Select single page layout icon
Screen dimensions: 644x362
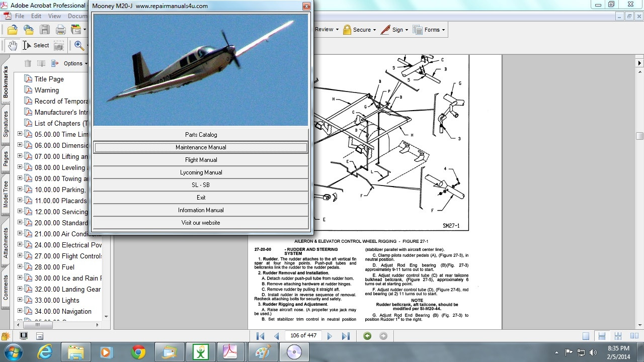pyautogui.click(x=586, y=336)
